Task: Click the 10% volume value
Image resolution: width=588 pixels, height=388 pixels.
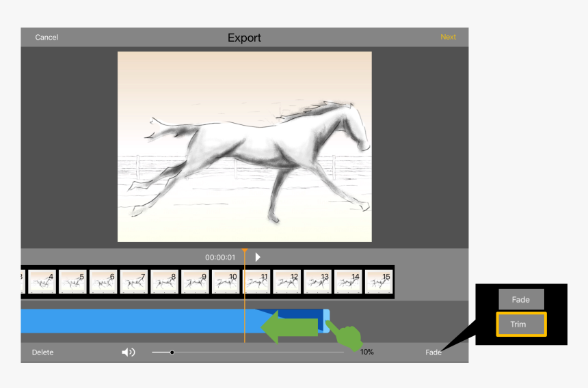Action: coord(366,352)
